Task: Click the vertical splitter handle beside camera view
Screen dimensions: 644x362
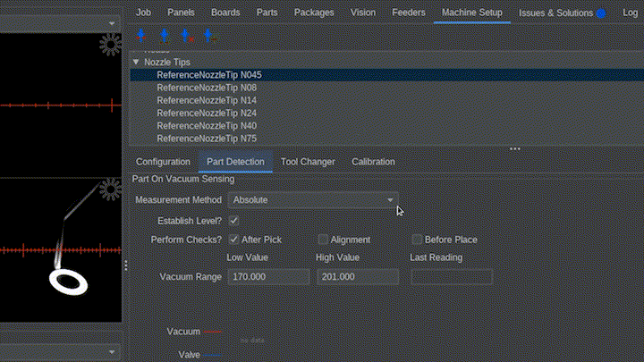Action: tap(125, 265)
